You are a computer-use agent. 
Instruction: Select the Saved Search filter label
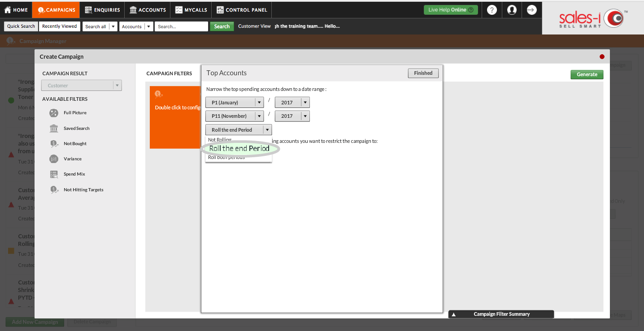77,129
